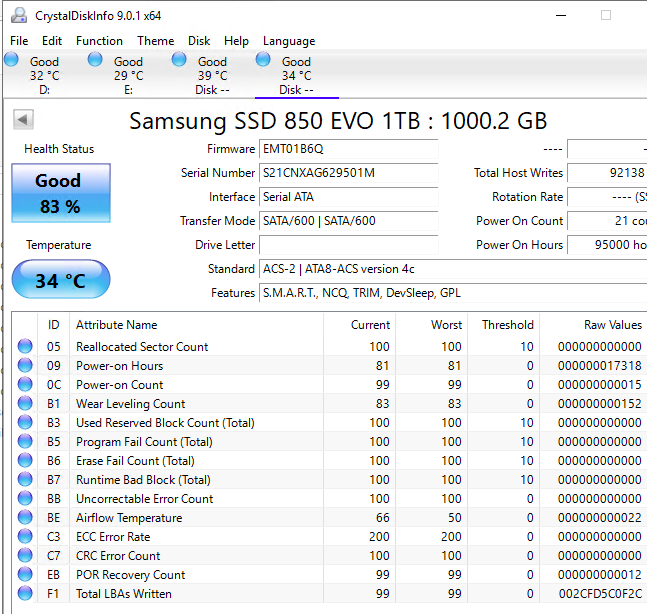
Task: Select the status orb for disk E:
Action: coord(95,60)
